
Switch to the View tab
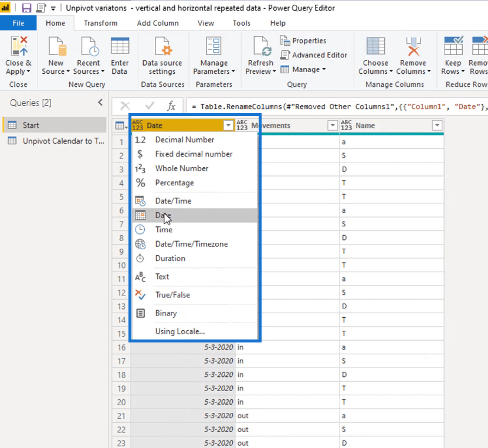(x=206, y=23)
